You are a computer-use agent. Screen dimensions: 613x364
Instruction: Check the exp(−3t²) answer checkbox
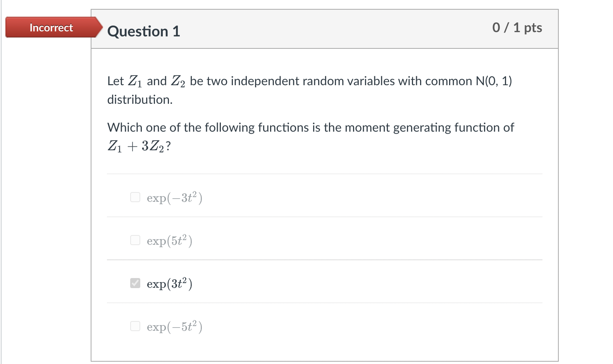click(x=135, y=197)
